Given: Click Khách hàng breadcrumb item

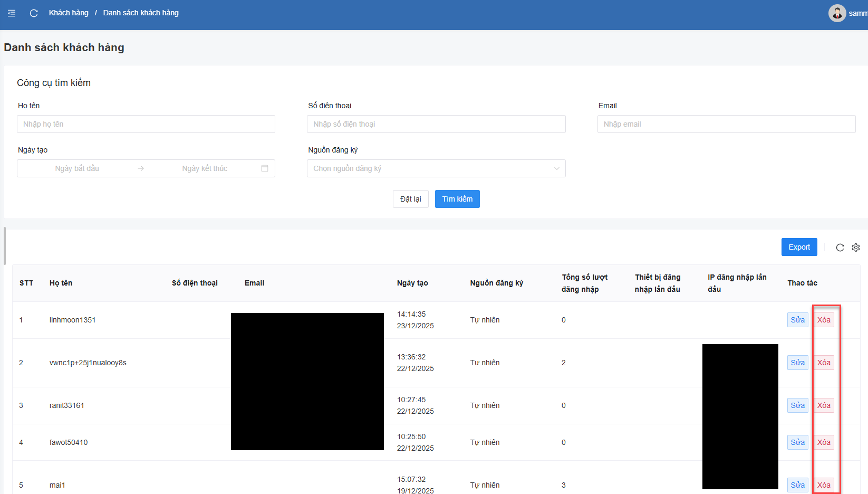Looking at the screenshot, I should coord(69,13).
